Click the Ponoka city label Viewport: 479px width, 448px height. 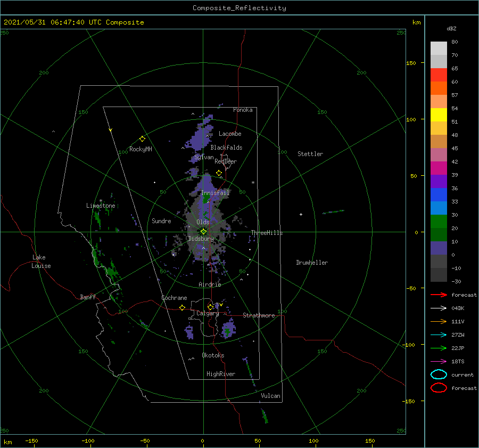click(243, 110)
